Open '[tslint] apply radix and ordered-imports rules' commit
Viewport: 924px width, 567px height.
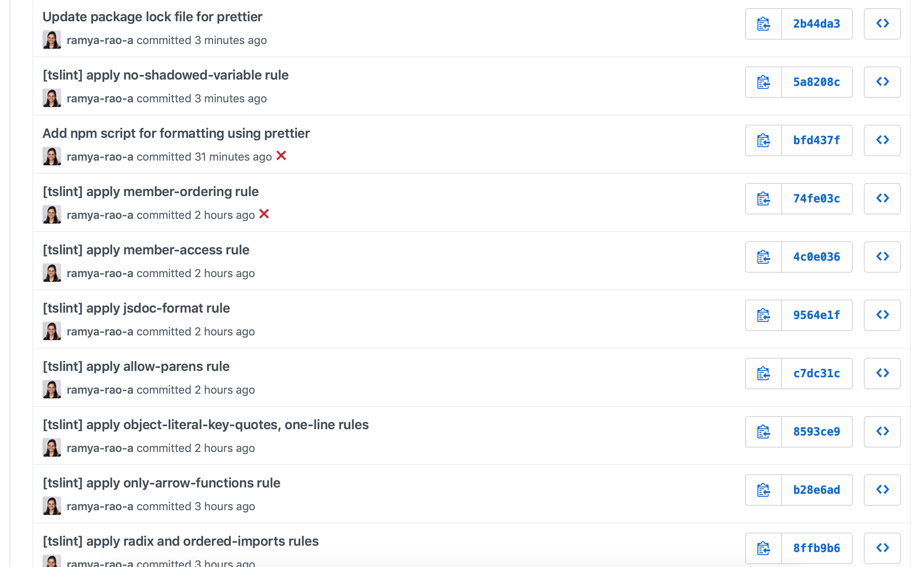[181, 541]
